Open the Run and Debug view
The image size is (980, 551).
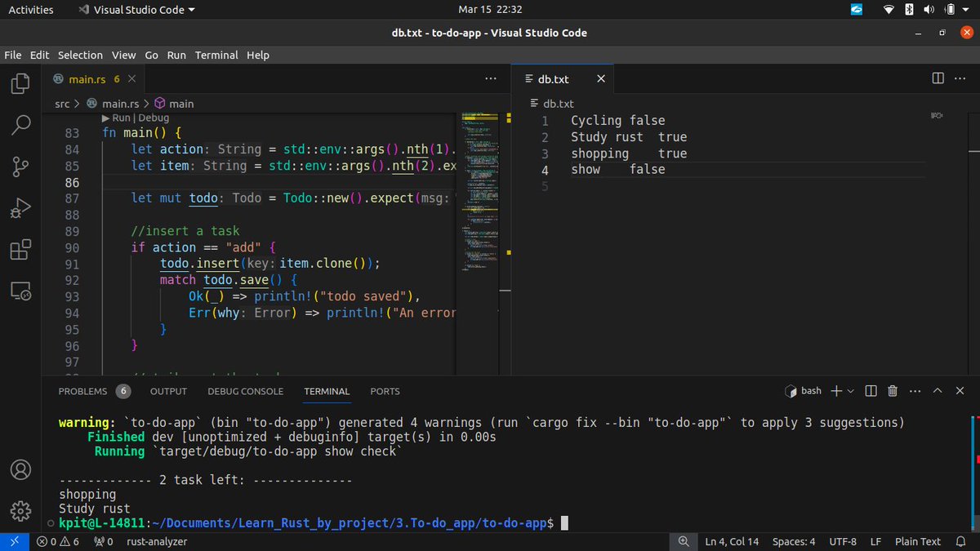(20, 209)
